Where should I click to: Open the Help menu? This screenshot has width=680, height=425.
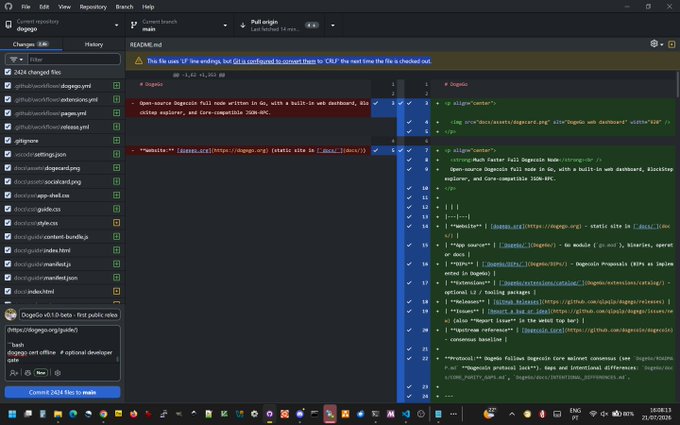pos(148,7)
